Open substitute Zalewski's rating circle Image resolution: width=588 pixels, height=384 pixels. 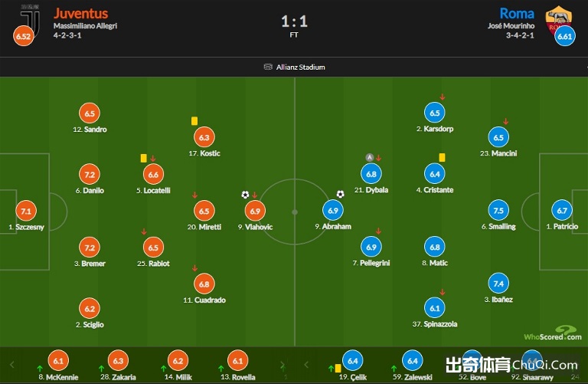tap(413, 360)
